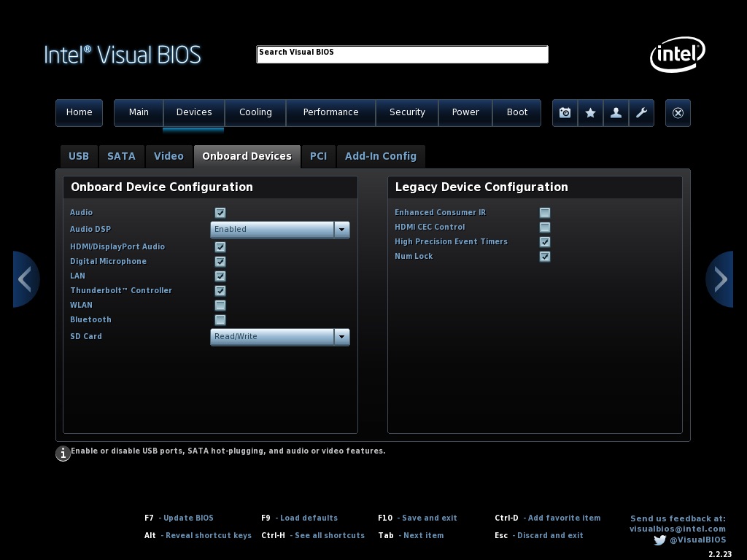Switch to the PCI tab
Viewport: 747px width, 560px height.
click(319, 157)
